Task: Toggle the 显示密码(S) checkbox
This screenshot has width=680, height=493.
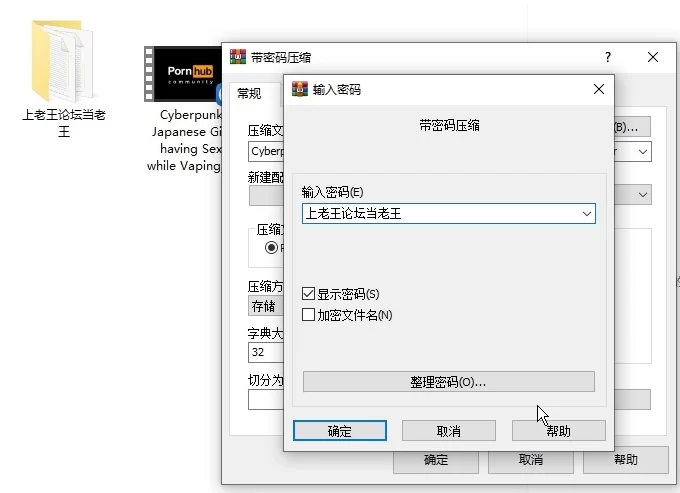Action: (x=308, y=294)
